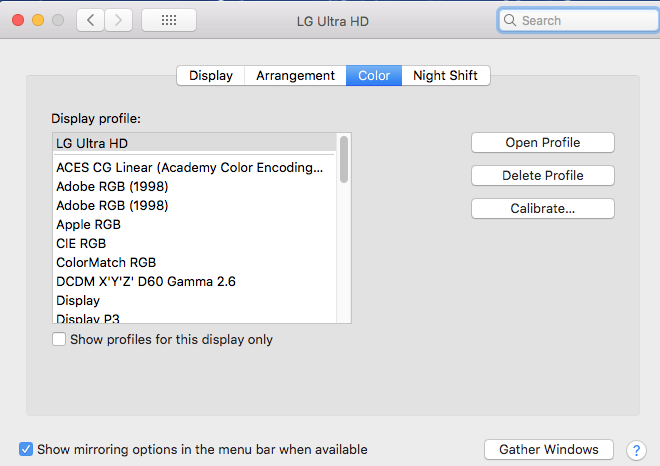Open help with the question mark button
660x466 pixels.
coord(636,450)
